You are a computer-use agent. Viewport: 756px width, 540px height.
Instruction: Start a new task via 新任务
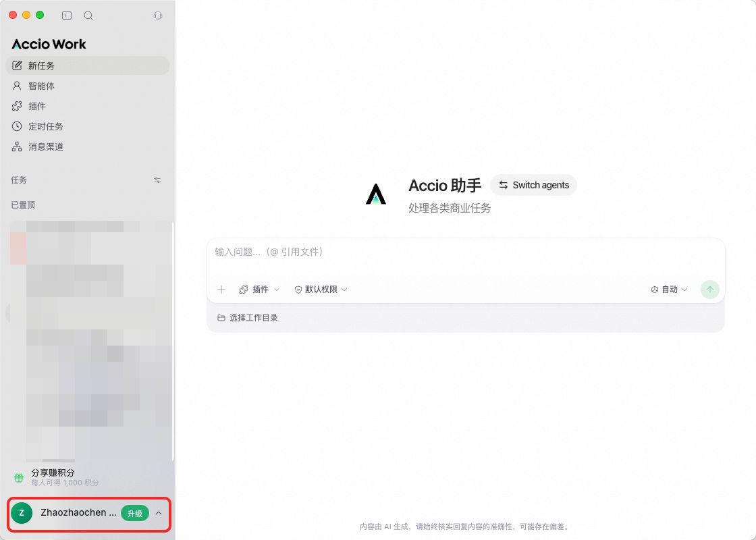87,65
